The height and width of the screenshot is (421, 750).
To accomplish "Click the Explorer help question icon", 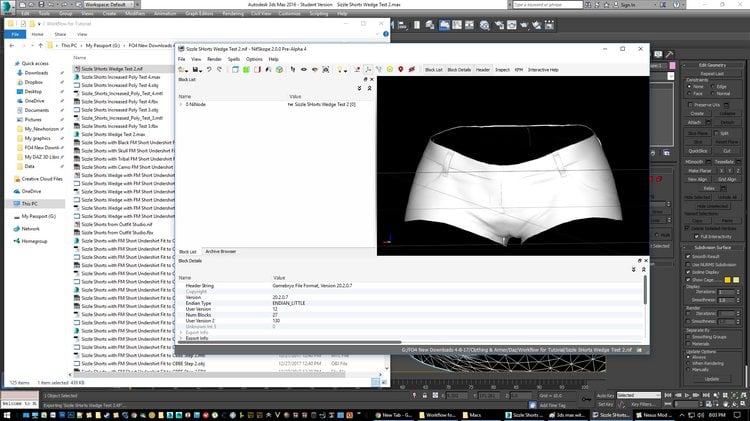I will pyautogui.click(x=386, y=34).
